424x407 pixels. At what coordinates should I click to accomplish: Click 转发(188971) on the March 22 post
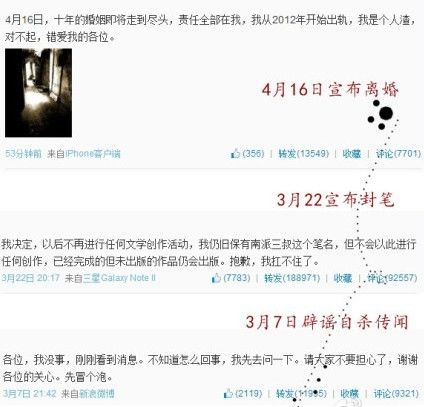(x=292, y=278)
